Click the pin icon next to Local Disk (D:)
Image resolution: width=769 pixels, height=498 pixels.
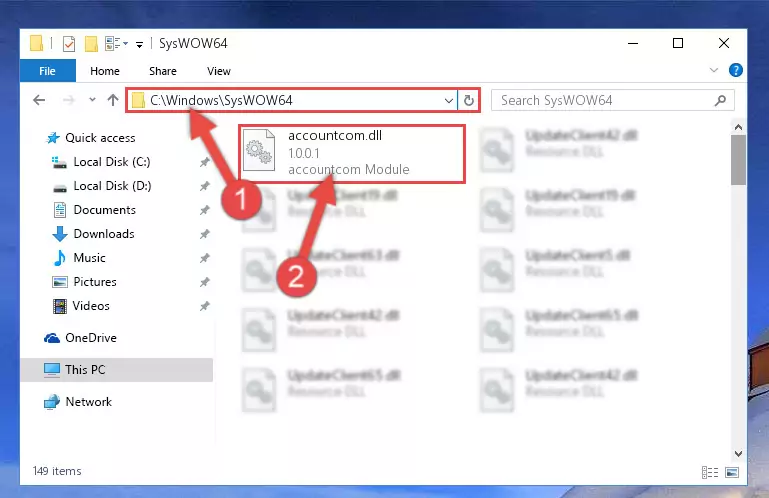coord(205,186)
